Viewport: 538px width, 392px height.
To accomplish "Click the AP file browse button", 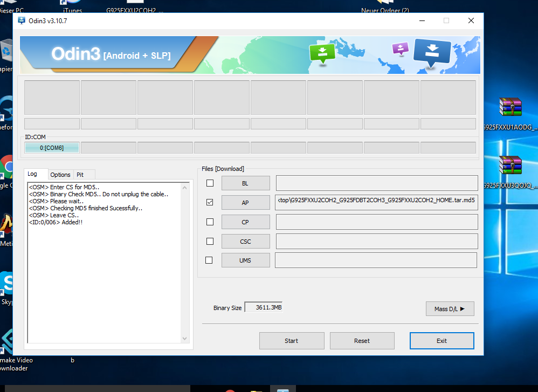I will click(246, 203).
